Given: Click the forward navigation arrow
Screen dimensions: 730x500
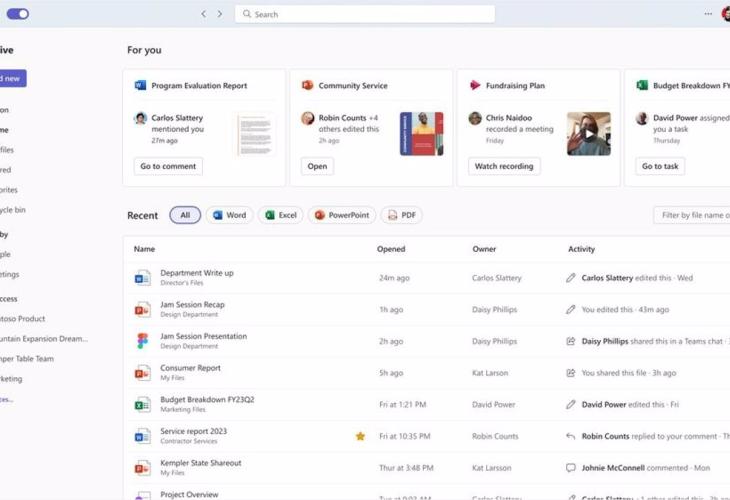Looking at the screenshot, I should point(220,14).
